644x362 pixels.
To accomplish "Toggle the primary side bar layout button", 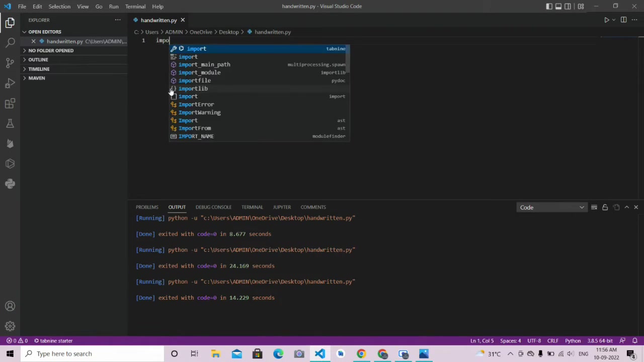I will 549,7.
